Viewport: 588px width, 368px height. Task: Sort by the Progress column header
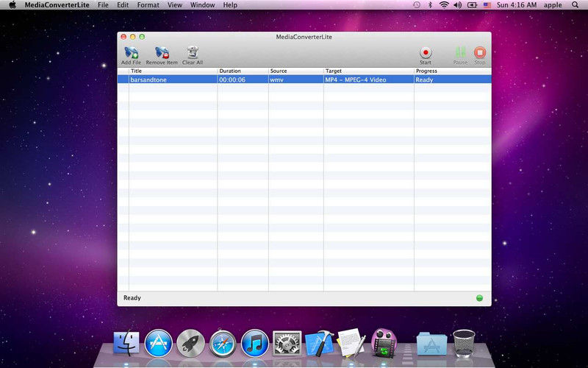(x=453, y=71)
